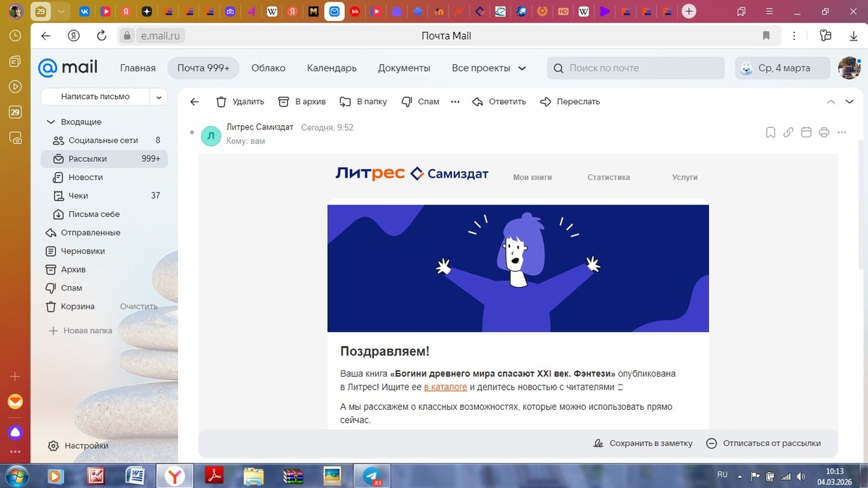Open the user profile avatar in mail header
Viewport: 868px width, 488px height.
(849, 68)
